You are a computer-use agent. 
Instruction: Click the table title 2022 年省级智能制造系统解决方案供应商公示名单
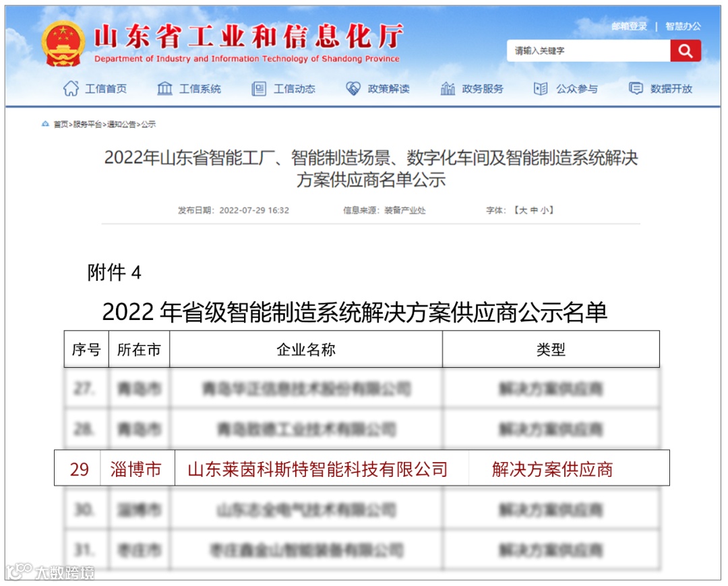(355, 312)
